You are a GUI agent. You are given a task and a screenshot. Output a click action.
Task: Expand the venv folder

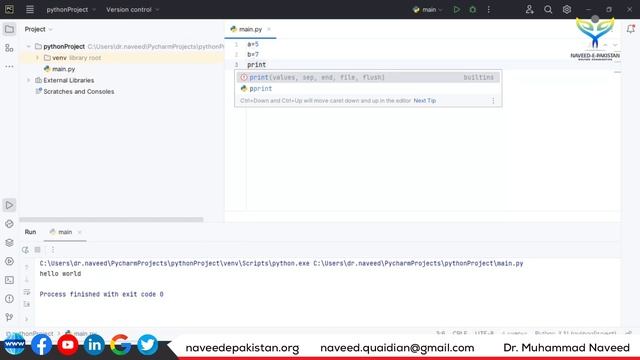[37, 58]
